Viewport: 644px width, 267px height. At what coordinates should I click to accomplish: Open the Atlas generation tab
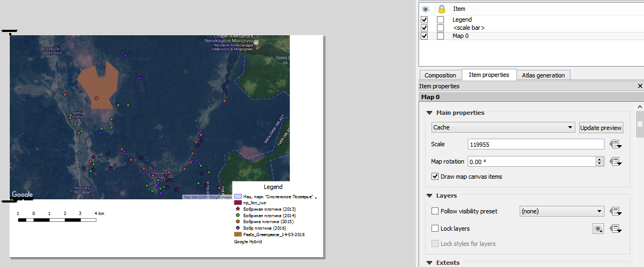pos(543,75)
